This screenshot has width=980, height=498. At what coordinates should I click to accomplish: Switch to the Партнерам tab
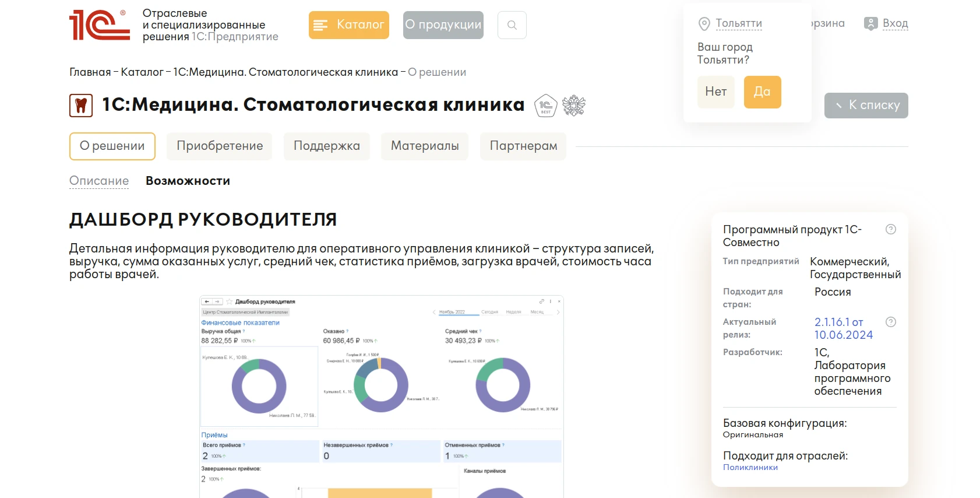click(523, 146)
